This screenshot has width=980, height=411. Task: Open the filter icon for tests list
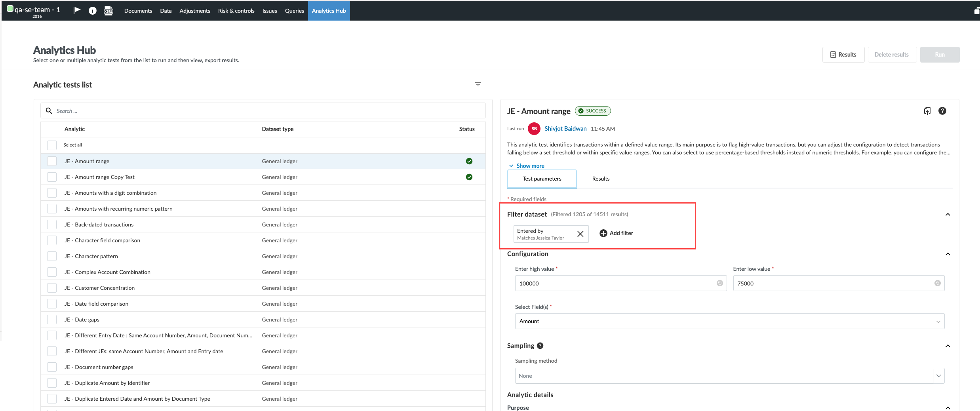(478, 84)
